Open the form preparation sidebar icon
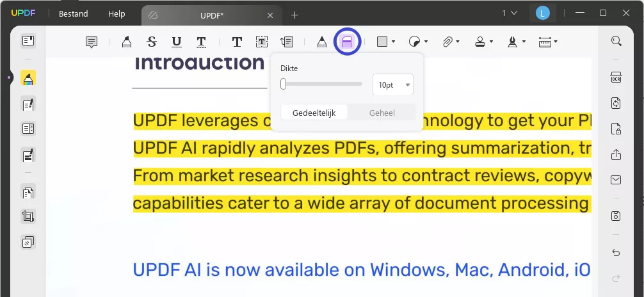This screenshot has width=644, height=297. click(x=28, y=129)
